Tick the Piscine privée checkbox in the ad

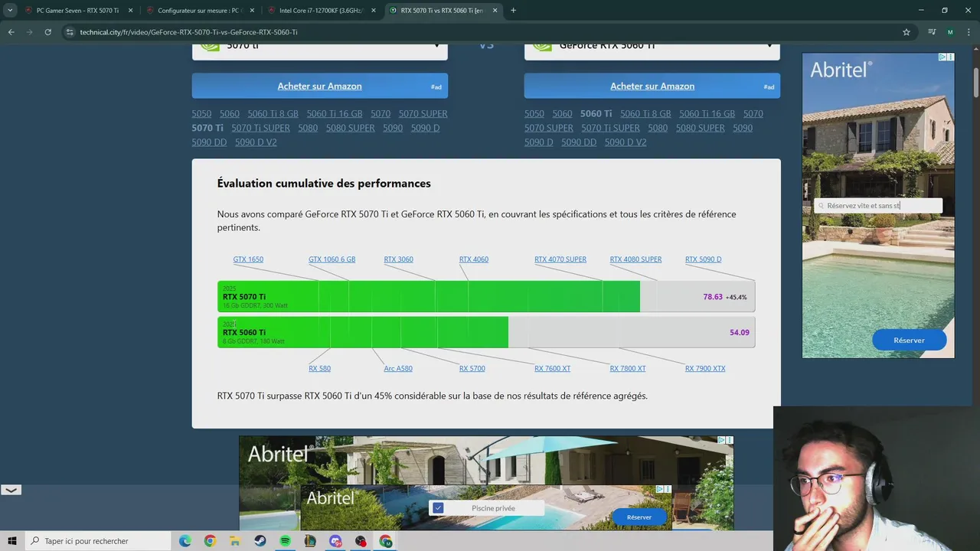tap(437, 507)
